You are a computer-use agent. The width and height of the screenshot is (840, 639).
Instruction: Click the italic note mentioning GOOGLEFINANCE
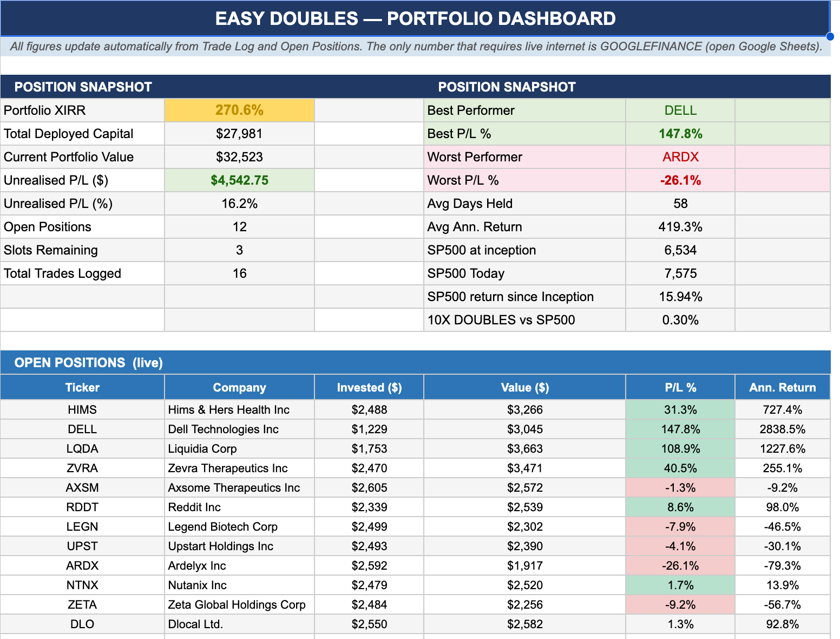pos(415,47)
